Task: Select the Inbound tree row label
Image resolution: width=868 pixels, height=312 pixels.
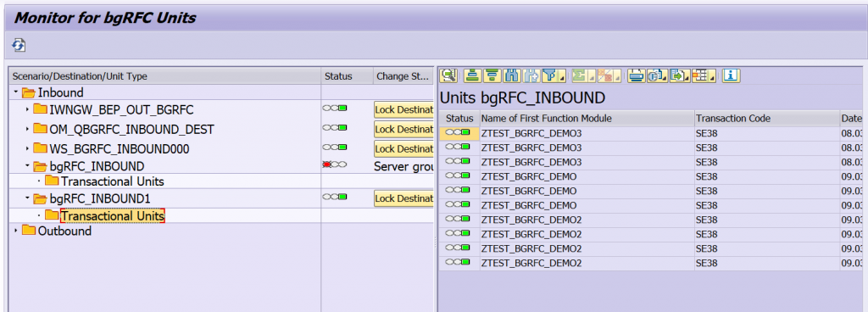Action: pyautogui.click(x=61, y=92)
